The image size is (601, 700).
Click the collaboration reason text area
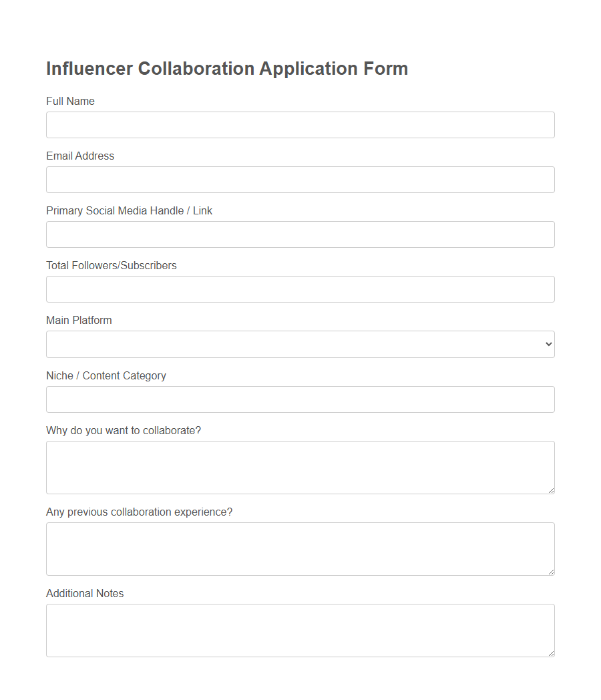300,467
